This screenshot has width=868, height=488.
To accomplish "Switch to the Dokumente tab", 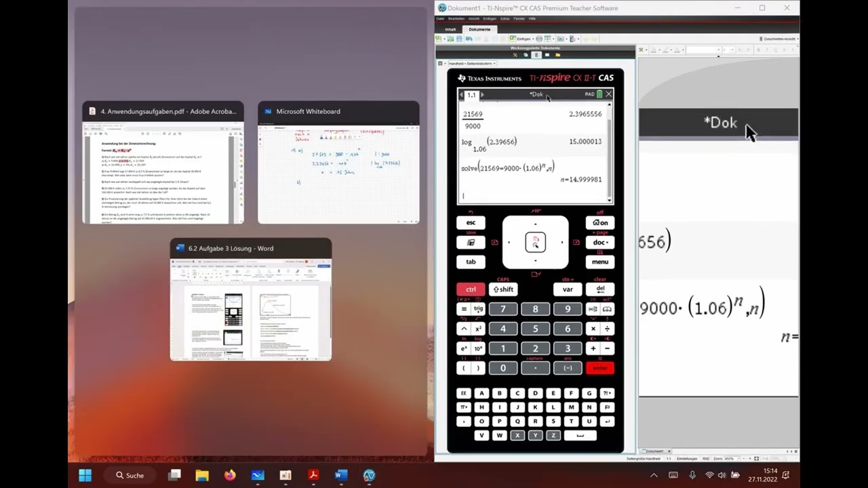I will tap(479, 29).
